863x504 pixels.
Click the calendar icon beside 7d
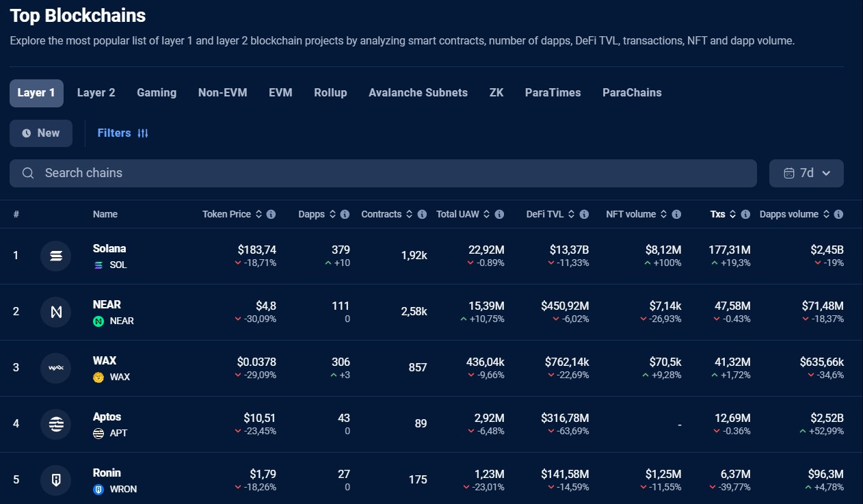[789, 173]
